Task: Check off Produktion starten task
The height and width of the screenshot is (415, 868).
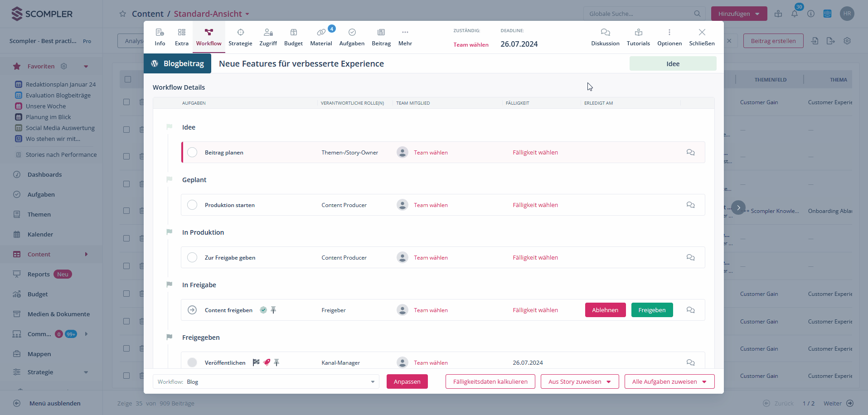Action: tap(192, 205)
